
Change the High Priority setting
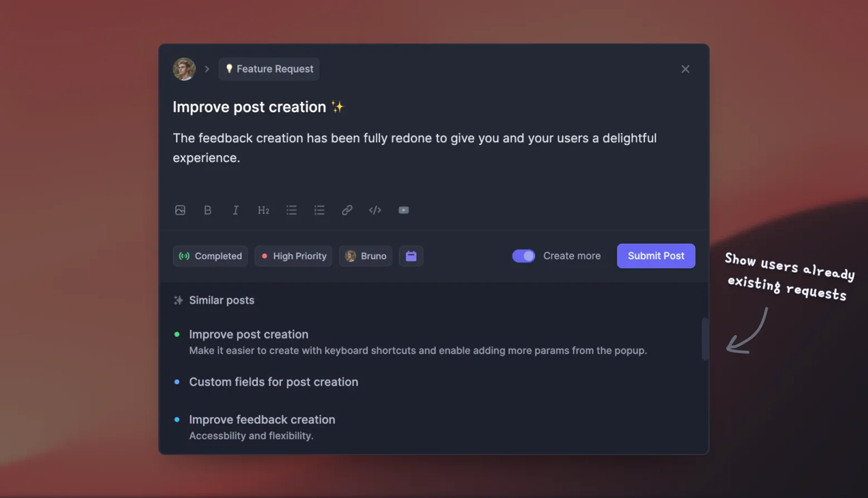[x=293, y=256]
